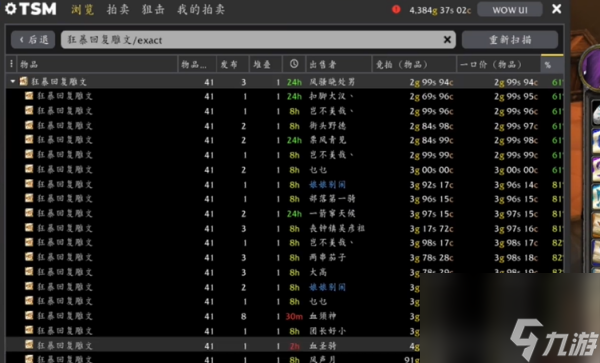This screenshot has height=363, width=600.
Task: Collapse the 狂暴回复雕文 group with the arrow
Action: click(x=13, y=81)
